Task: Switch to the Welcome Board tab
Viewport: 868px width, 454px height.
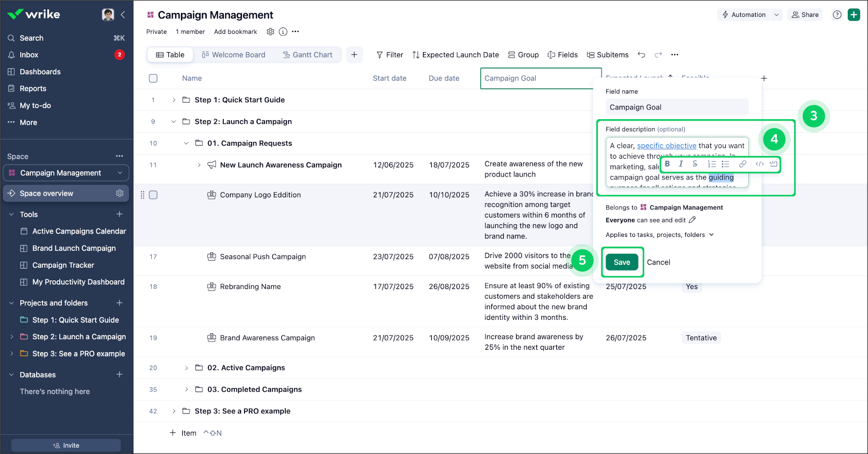Action: click(x=233, y=55)
